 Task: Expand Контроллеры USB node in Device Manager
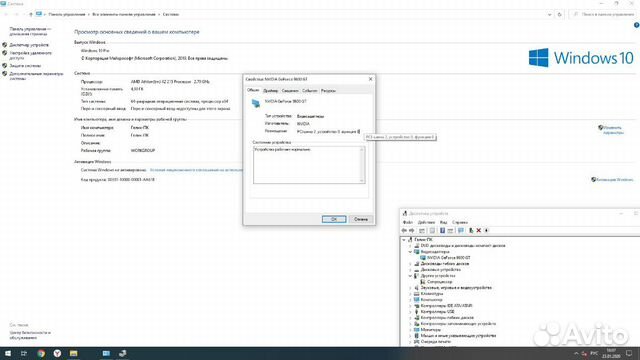click(410, 311)
